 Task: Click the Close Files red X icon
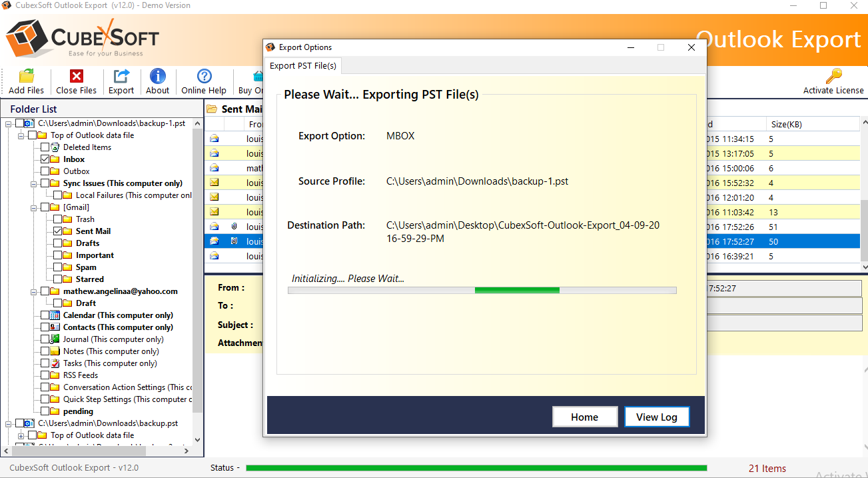point(77,76)
